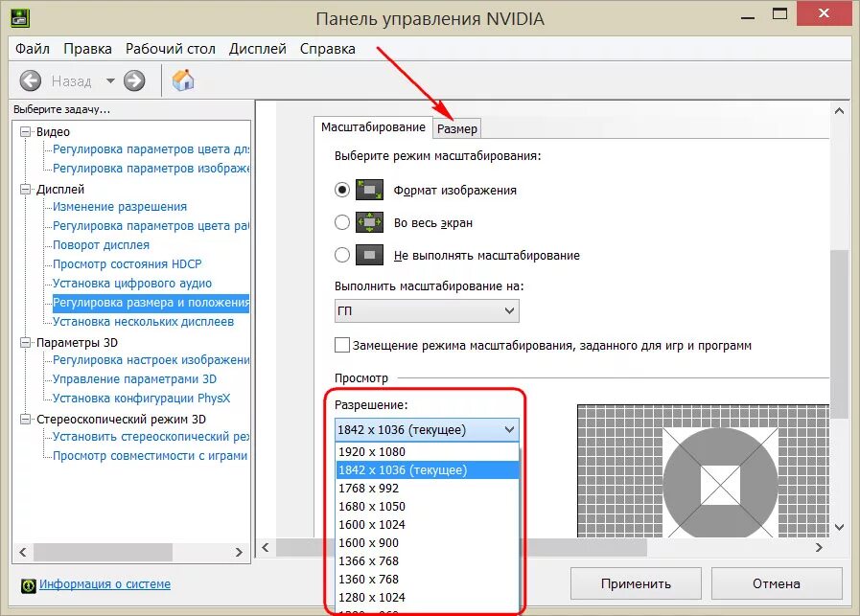This screenshot has width=860, height=616.
Task: Open the Файл menu
Action: click(x=33, y=49)
